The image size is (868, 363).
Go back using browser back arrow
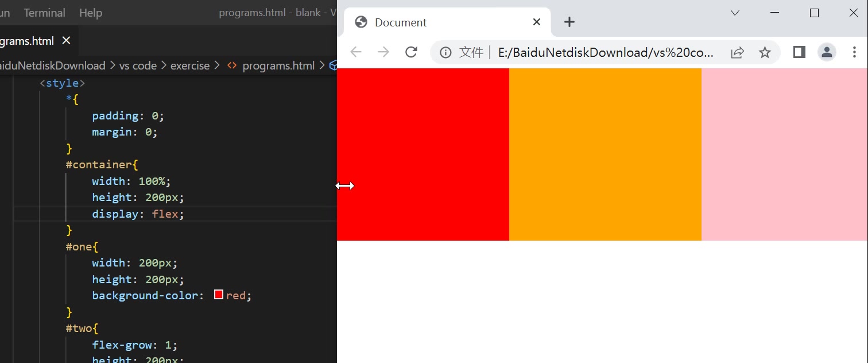click(356, 52)
